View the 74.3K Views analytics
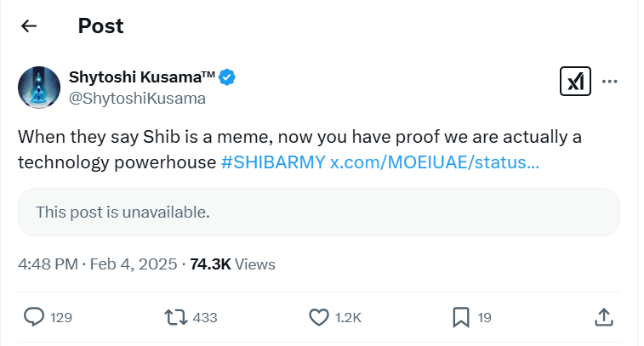This screenshot has height=346, width=644. (x=231, y=264)
